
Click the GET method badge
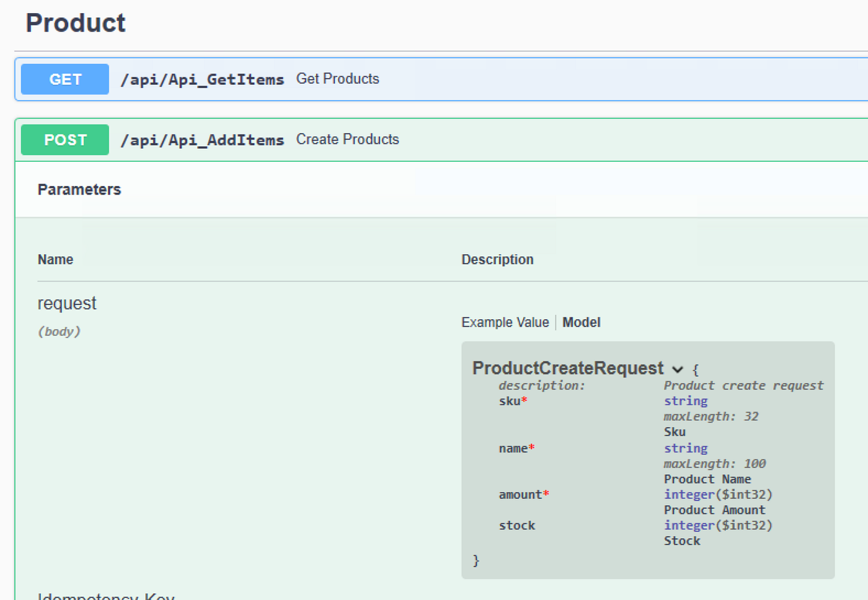65,79
